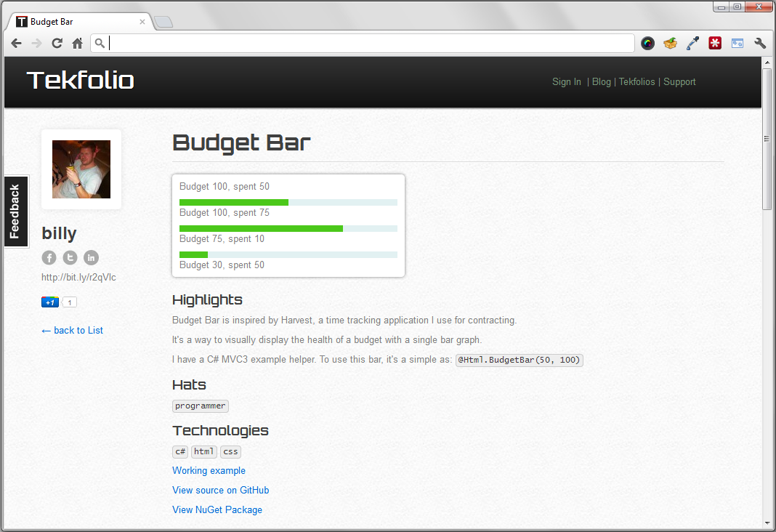The width and height of the screenshot is (776, 532).
Task: Select the Budget Bar browser tab
Action: point(79,21)
